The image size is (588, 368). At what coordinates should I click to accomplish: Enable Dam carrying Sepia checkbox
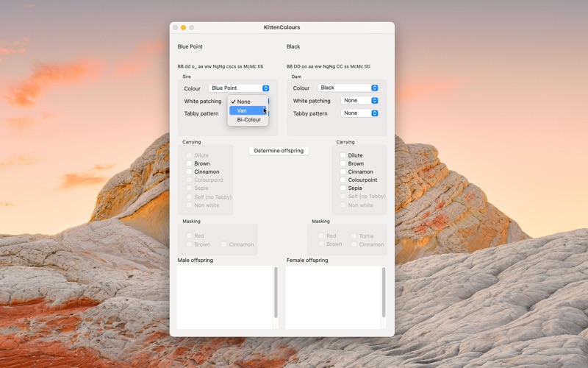[x=343, y=188]
